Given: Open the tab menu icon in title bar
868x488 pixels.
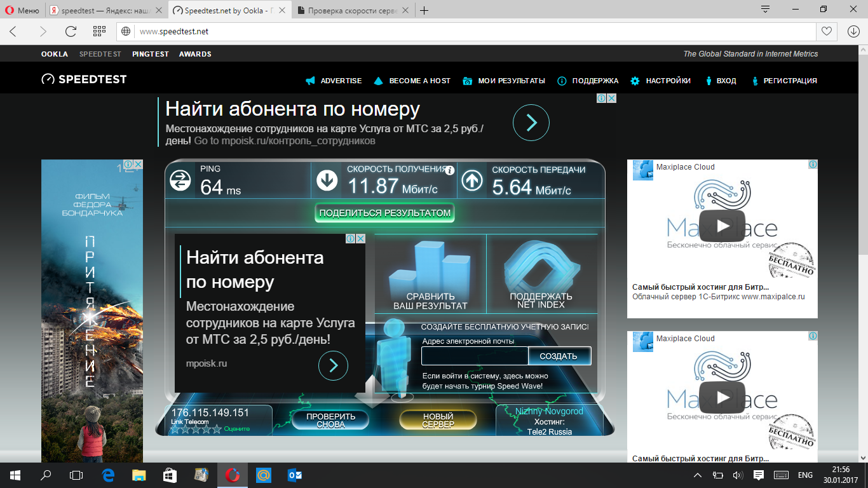Looking at the screenshot, I should [765, 10].
